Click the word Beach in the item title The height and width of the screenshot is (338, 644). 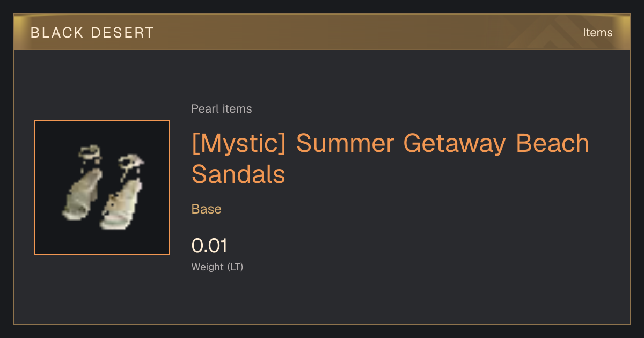(552, 144)
